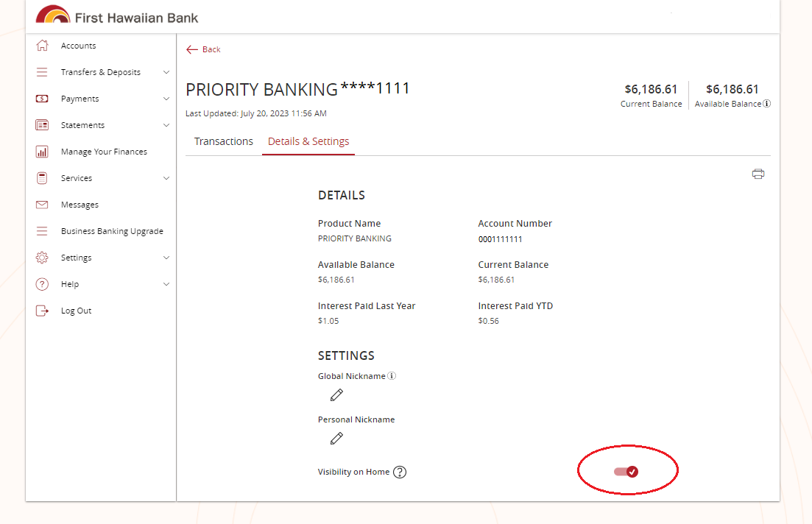
Task: Click the Log Out link
Action: click(76, 311)
